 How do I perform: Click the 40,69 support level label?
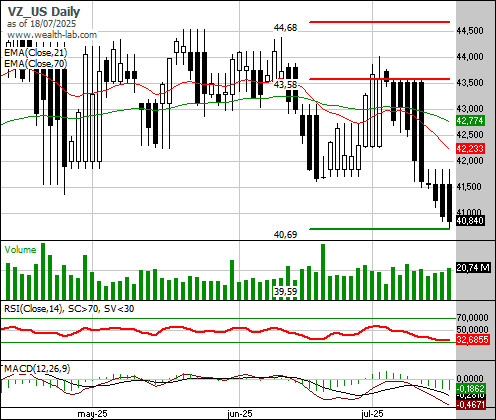pyautogui.click(x=285, y=235)
